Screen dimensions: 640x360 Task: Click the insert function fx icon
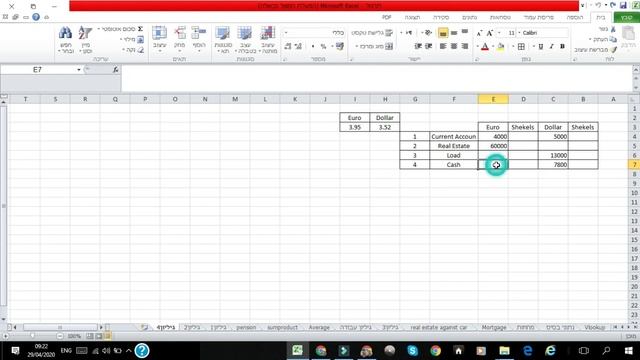pos(116,70)
